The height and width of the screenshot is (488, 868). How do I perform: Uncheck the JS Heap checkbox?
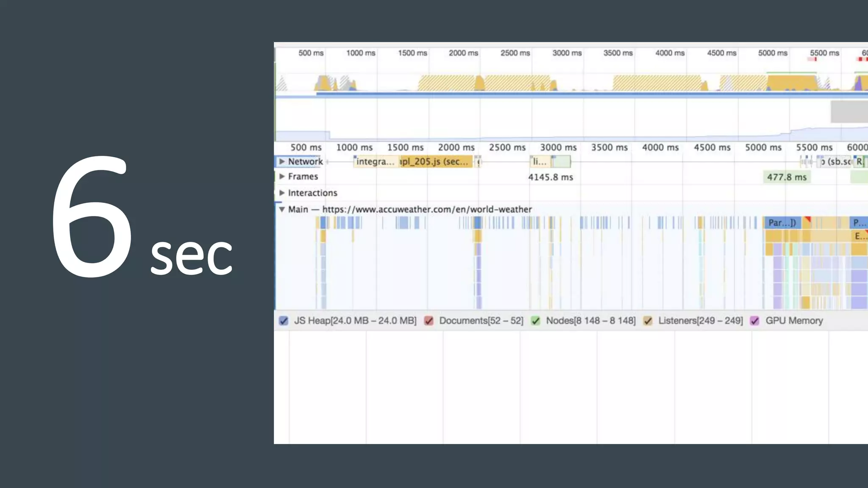284,321
